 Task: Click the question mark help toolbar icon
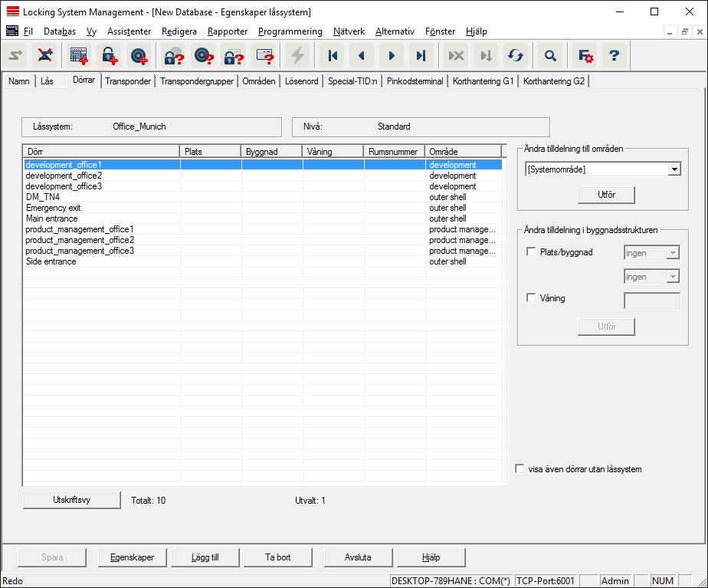(x=613, y=55)
